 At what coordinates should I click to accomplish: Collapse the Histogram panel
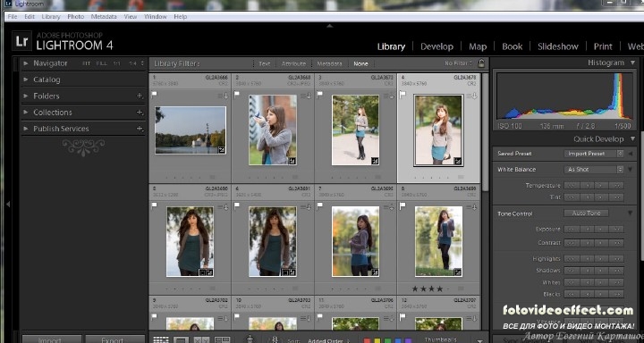click(x=632, y=63)
